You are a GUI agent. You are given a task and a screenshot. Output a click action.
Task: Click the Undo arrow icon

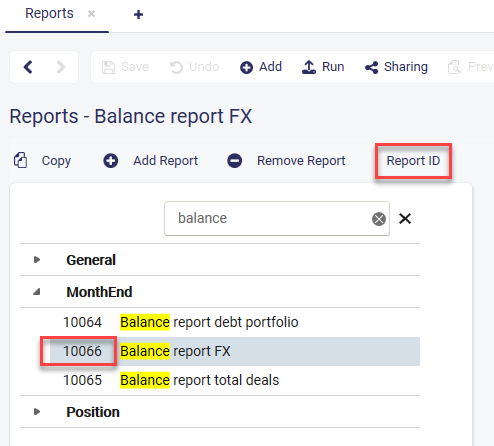click(176, 67)
